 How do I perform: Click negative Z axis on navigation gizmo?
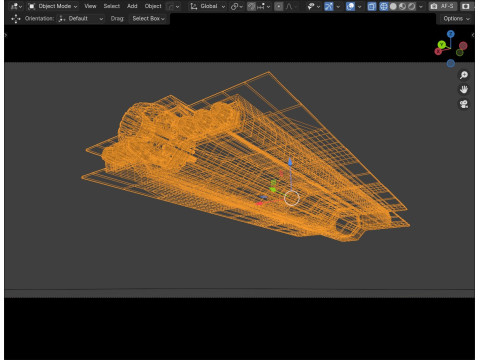451,63
